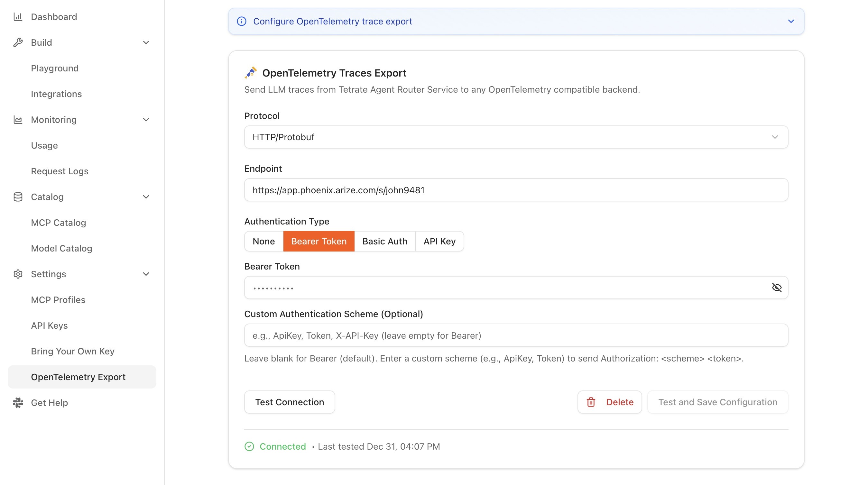Select Basic Auth authentication type
Screen dimensions: 868x485
click(385, 241)
